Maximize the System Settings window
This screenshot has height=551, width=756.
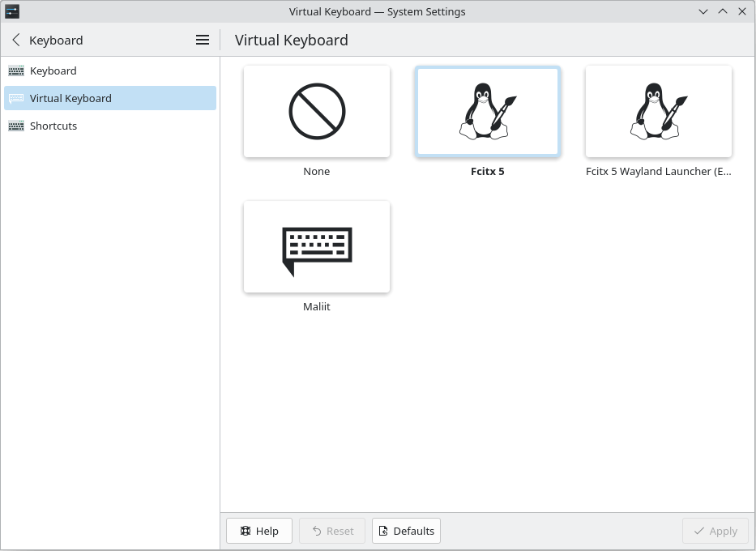(x=723, y=11)
